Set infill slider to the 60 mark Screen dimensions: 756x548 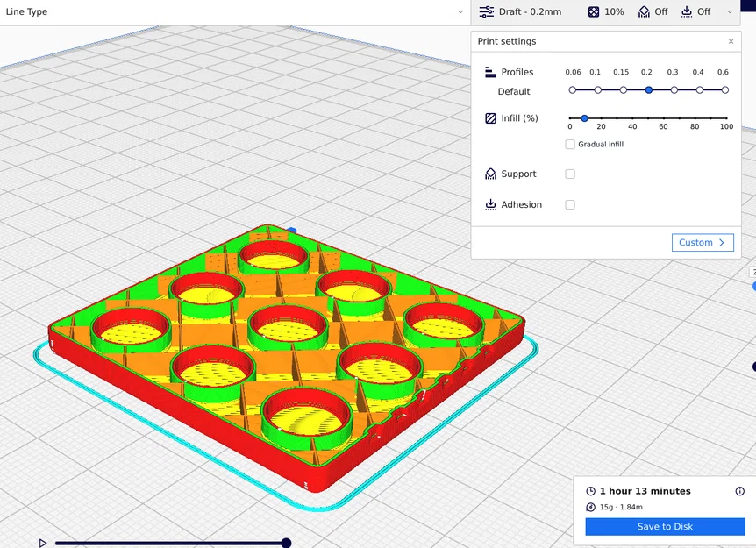tap(663, 118)
